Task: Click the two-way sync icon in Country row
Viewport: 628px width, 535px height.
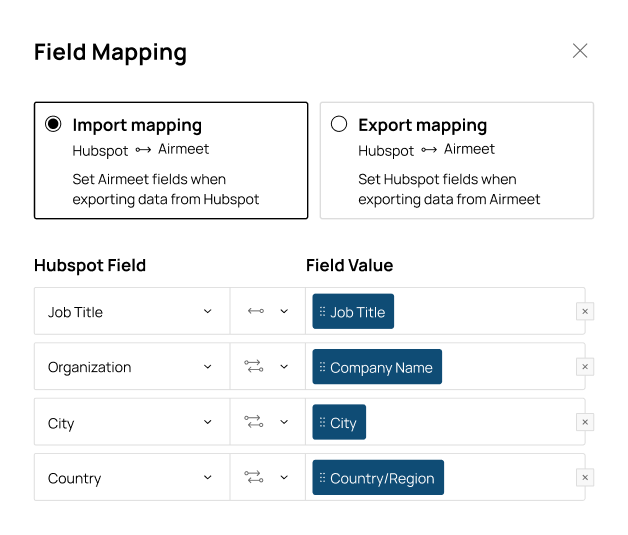Action: click(254, 477)
